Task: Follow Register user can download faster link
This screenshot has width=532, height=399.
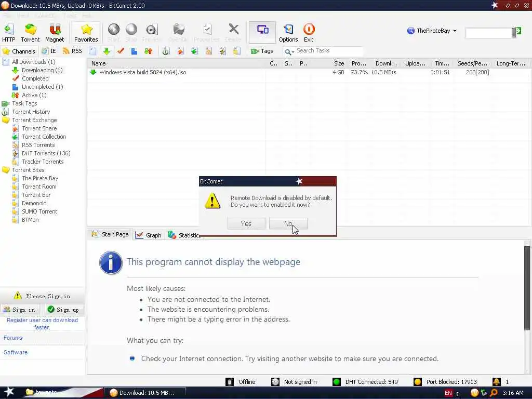Action: coord(42,324)
